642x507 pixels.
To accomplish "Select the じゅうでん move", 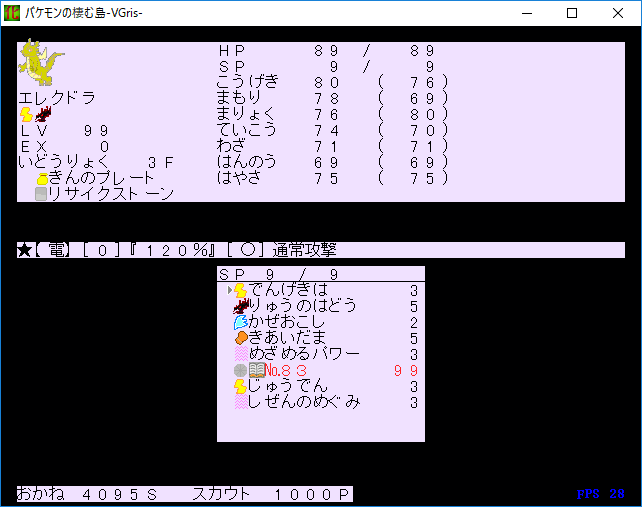I will point(321,386).
